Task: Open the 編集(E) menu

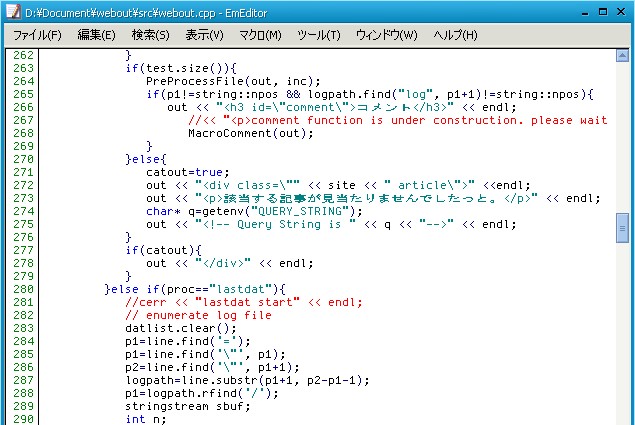Action: pos(97,35)
